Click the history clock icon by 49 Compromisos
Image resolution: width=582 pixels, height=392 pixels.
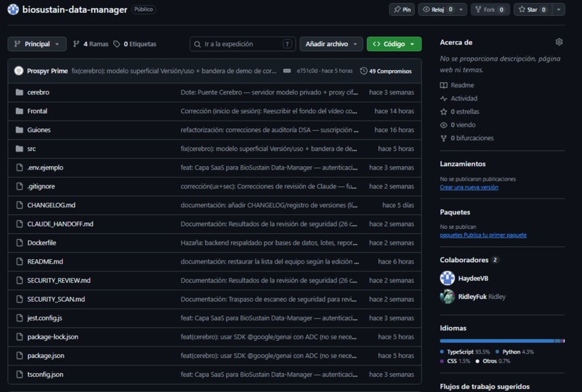tap(363, 71)
